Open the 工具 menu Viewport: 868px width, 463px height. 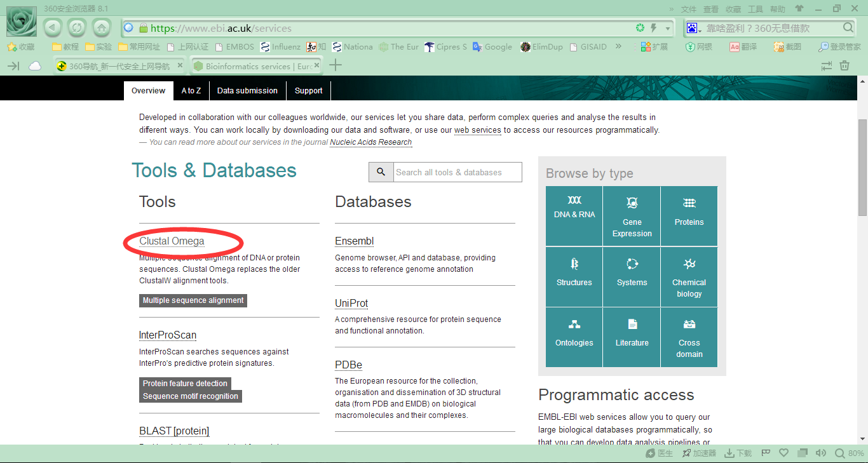coord(756,9)
